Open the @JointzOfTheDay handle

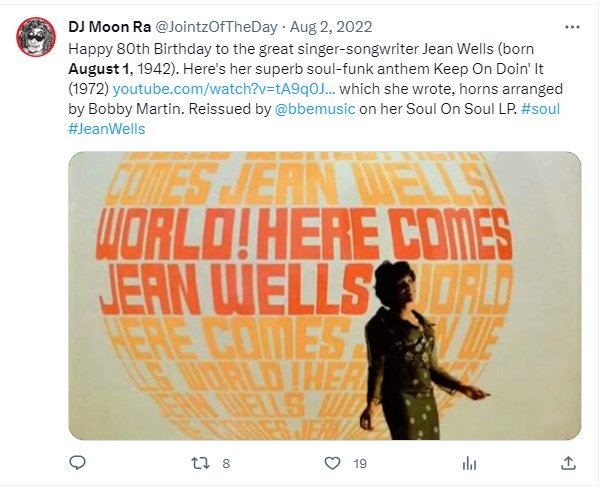(x=216, y=27)
